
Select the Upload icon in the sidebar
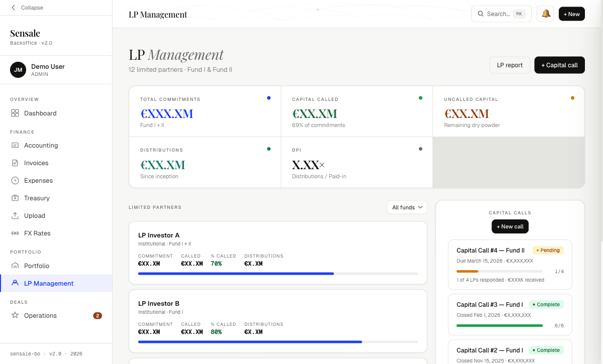(16, 215)
